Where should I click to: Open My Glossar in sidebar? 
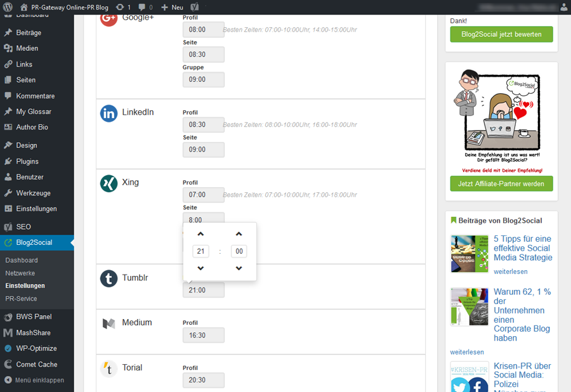point(34,112)
